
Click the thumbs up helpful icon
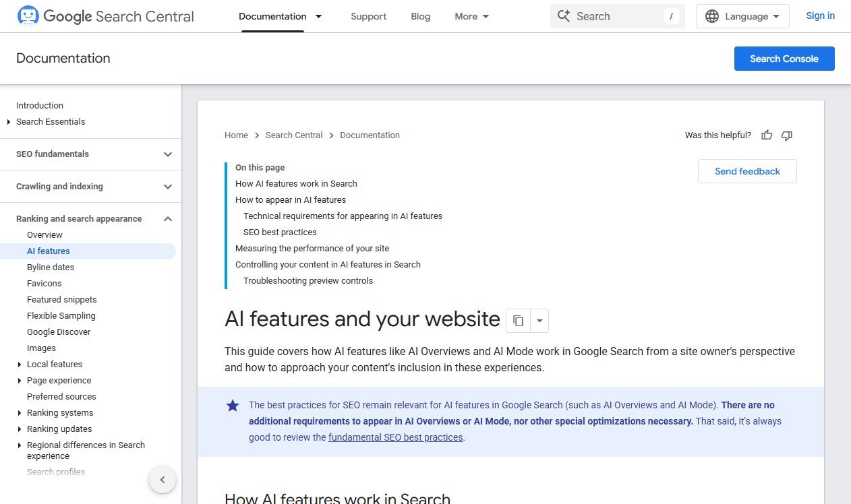click(767, 135)
